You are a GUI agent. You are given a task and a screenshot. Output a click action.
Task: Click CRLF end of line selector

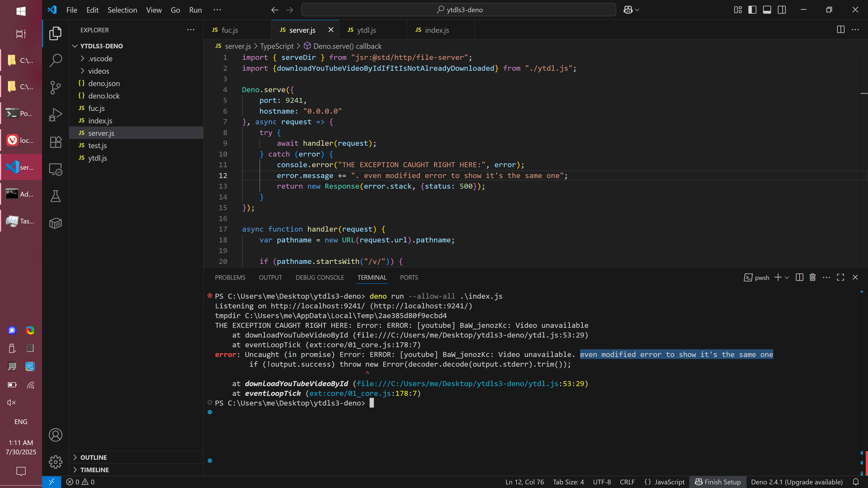(x=627, y=482)
